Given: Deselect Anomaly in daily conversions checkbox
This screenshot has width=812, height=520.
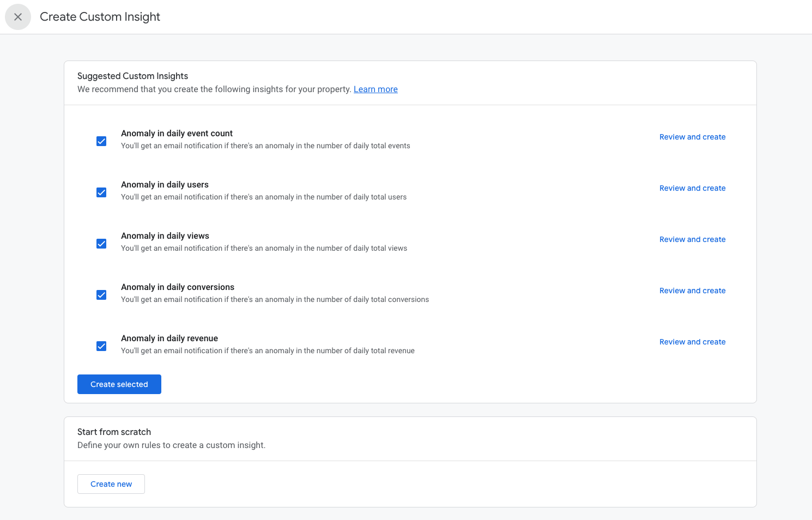Looking at the screenshot, I should click(x=101, y=295).
